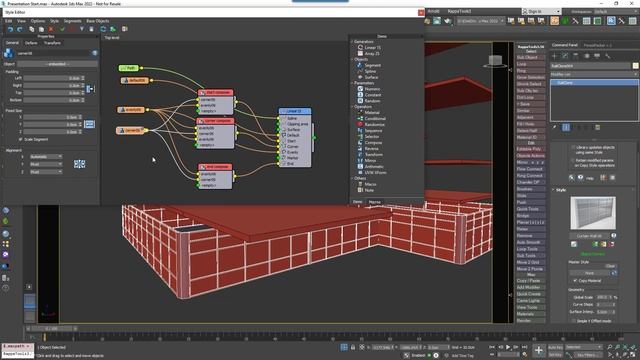Click the Editable Poly button
This screenshot has width=640, height=360.
(x=531, y=149)
